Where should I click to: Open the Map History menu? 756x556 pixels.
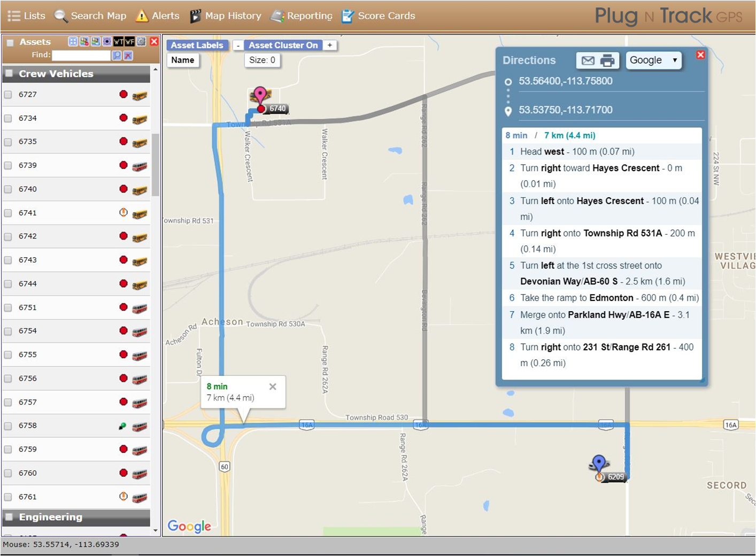226,16
